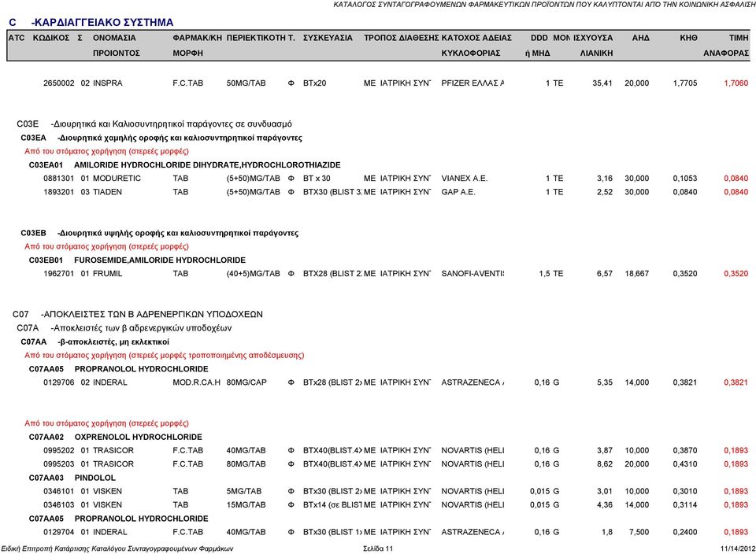This screenshot has height=554, width=756.
Task: Click product code "0346101"
Action: click(x=59, y=491)
